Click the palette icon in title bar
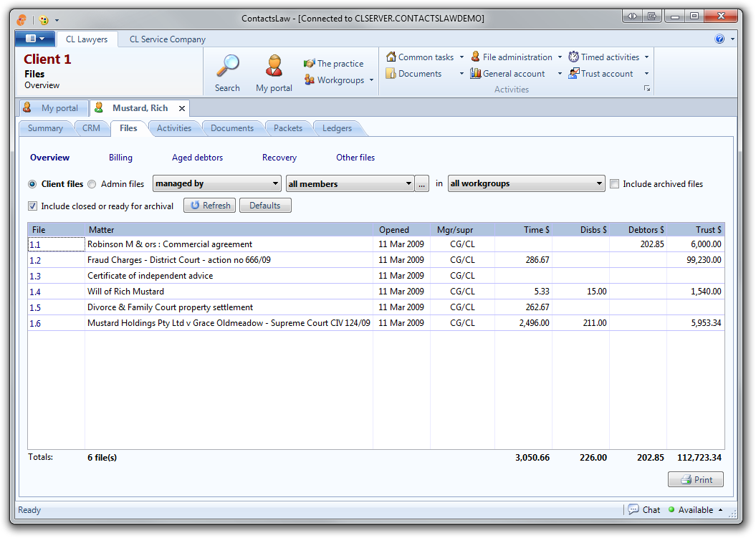The image size is (756, 538). pyautogui.click(x=44, y=20)
